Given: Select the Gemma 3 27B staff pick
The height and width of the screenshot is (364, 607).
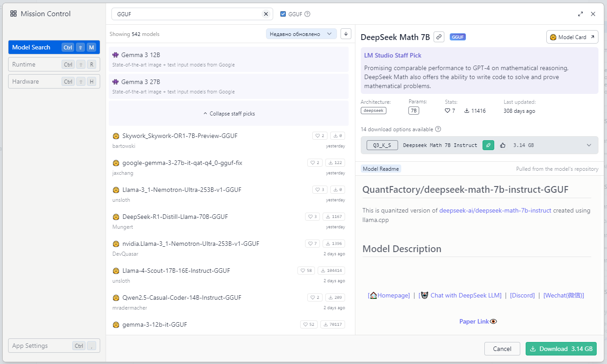Looking at the screenshot, I should (x=228, y=86).
